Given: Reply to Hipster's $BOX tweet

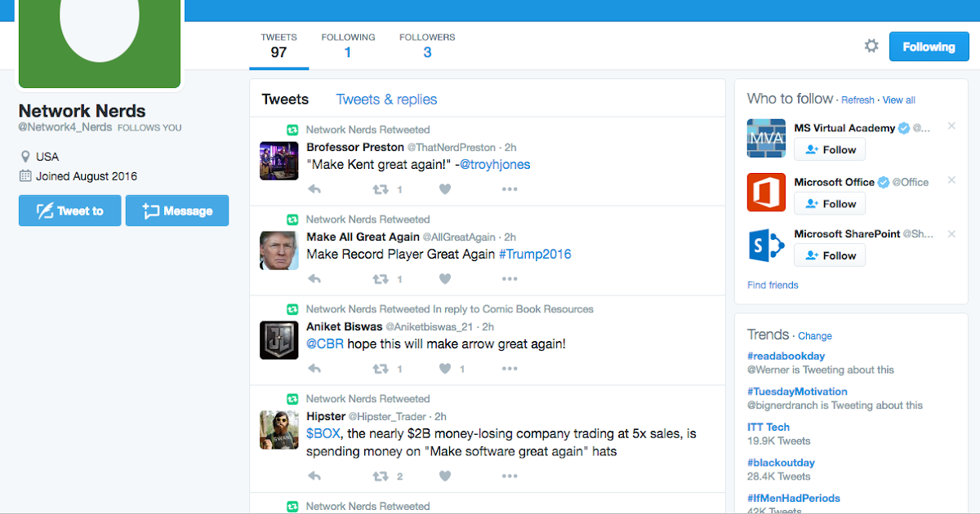Looking at the screenshot, I should [x=314, y=476].
